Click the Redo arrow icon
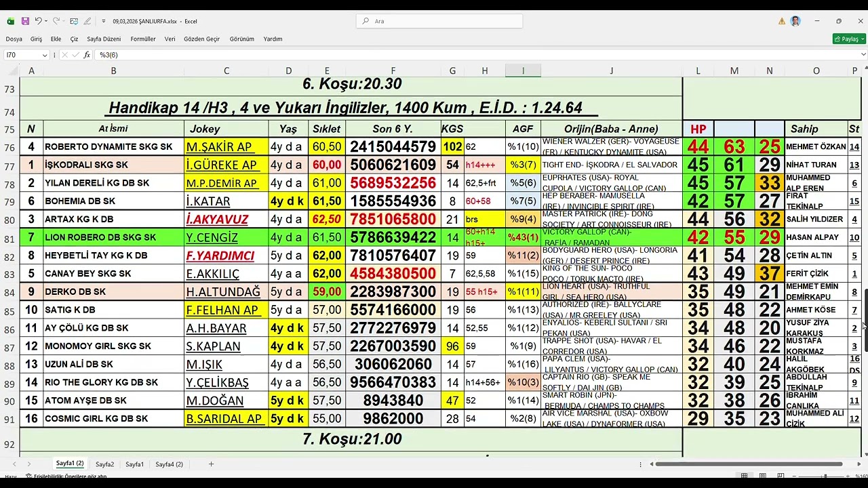Image resolution: width=868 pixels, height=488 pixels. click(x=56, y=21)
